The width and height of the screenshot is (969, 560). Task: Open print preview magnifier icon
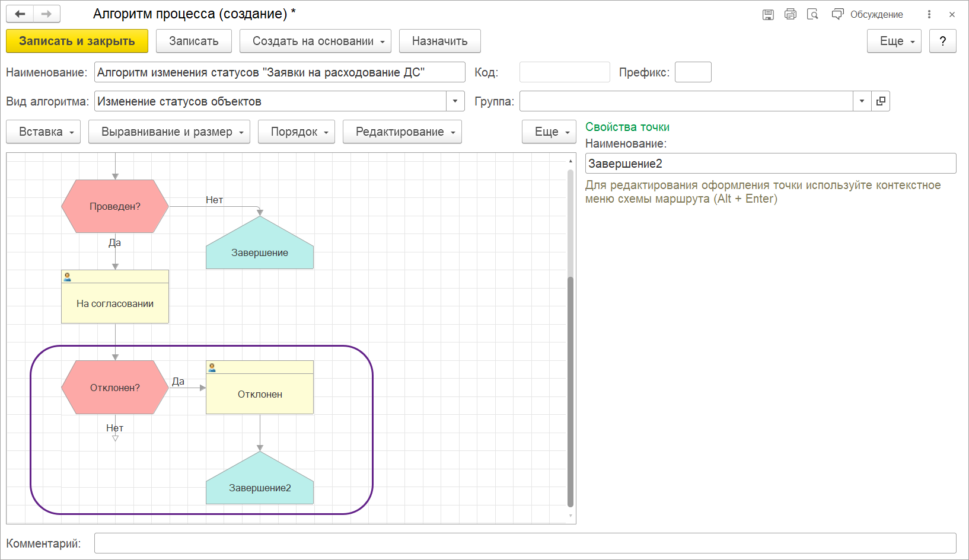pyautogui.click(x=812, y=14)
